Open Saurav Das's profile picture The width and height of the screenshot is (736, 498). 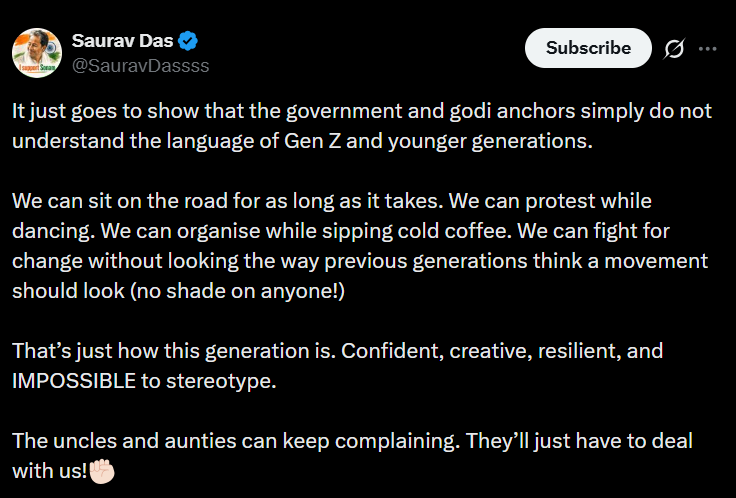37,53
